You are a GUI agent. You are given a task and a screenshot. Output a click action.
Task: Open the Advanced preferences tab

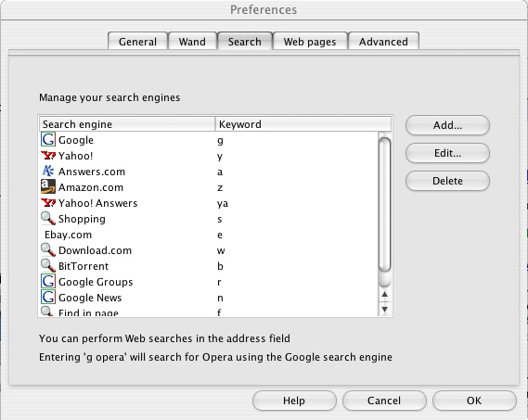point(383,42)
